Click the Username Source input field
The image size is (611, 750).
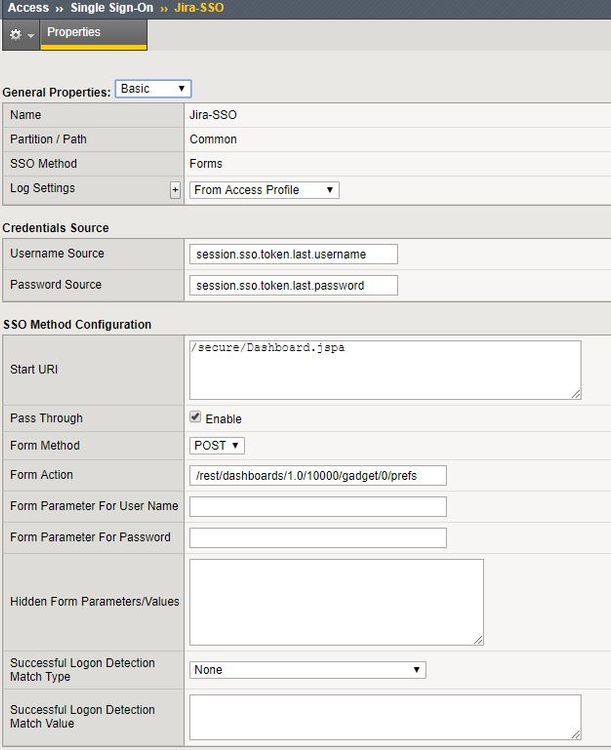pyautogui.click(x=293, y=254)
